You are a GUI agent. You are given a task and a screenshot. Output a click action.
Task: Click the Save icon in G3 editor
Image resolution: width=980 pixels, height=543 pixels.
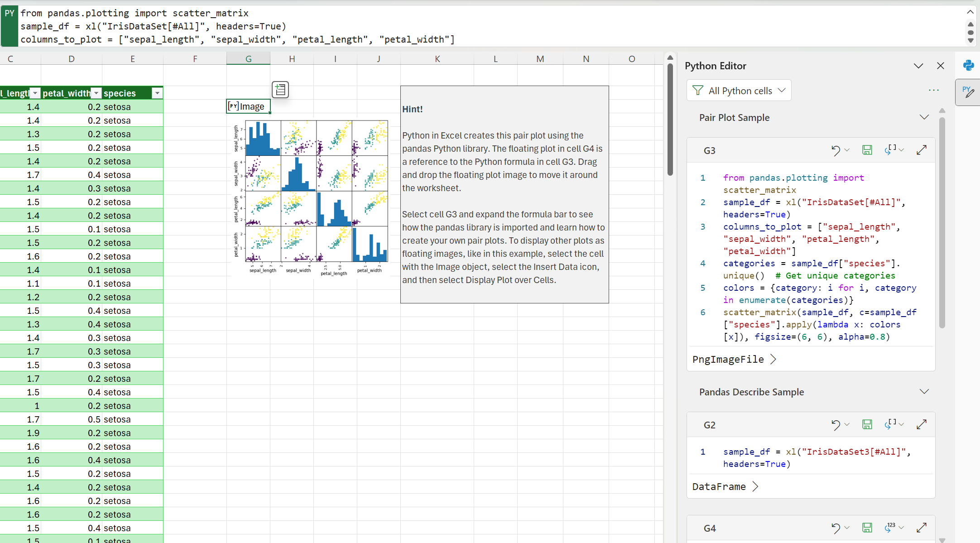coord(867,150)
